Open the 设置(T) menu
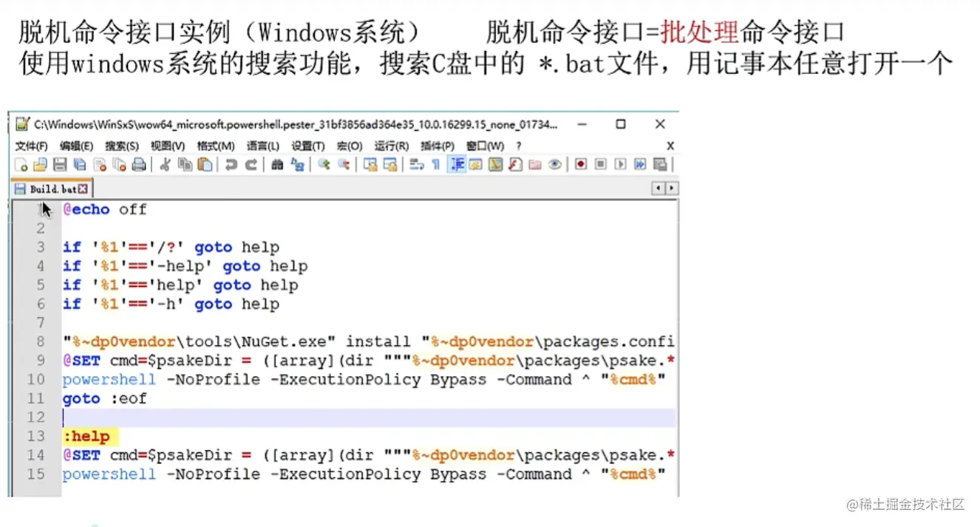This screenshot has width=980, height=527. 308,146
